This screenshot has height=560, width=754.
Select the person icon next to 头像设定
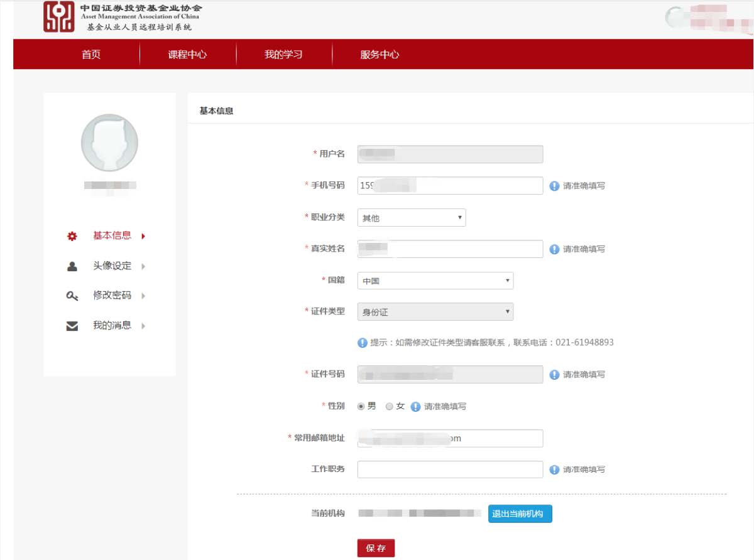point(72,266)
